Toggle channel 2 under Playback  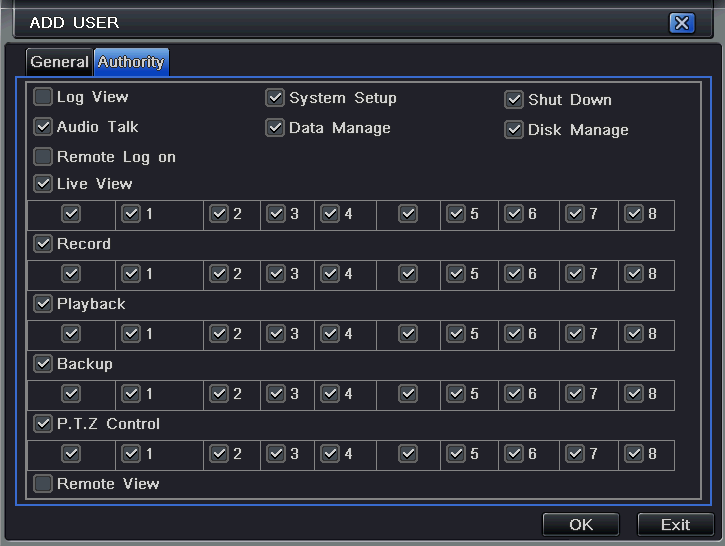pyautogui.click(x=219, y=334)
